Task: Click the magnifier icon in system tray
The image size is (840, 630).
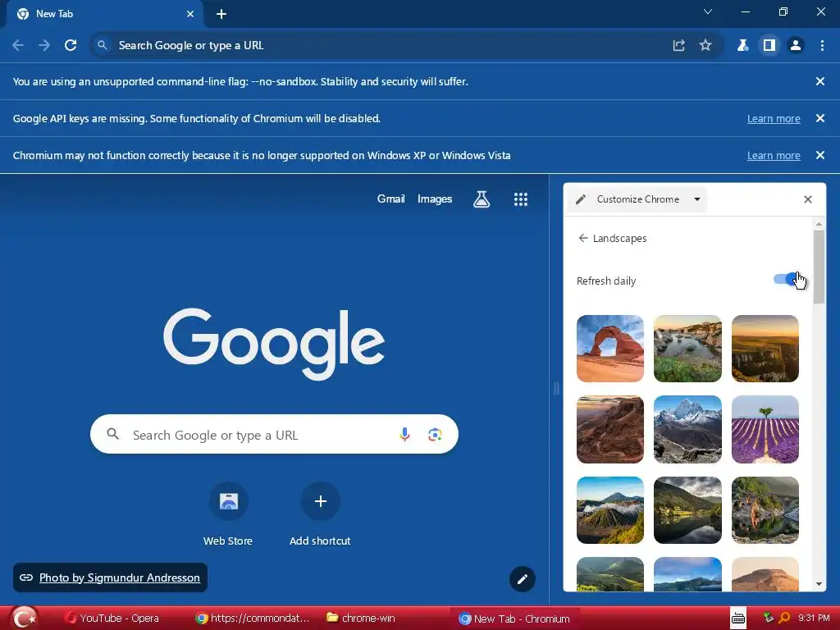Action: coord(783,618)
